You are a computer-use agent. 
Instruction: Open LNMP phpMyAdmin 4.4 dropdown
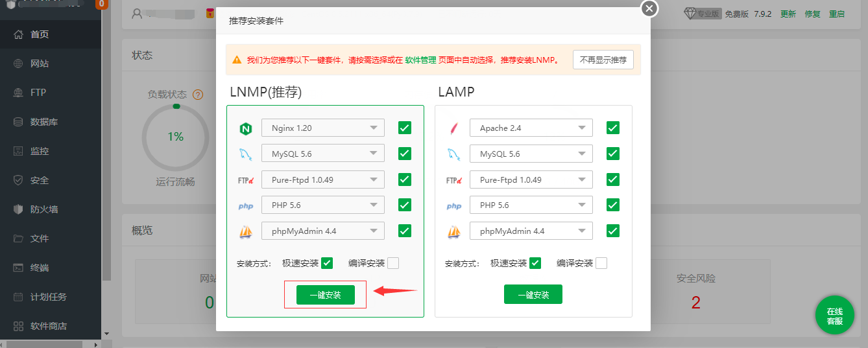(323, 231)
